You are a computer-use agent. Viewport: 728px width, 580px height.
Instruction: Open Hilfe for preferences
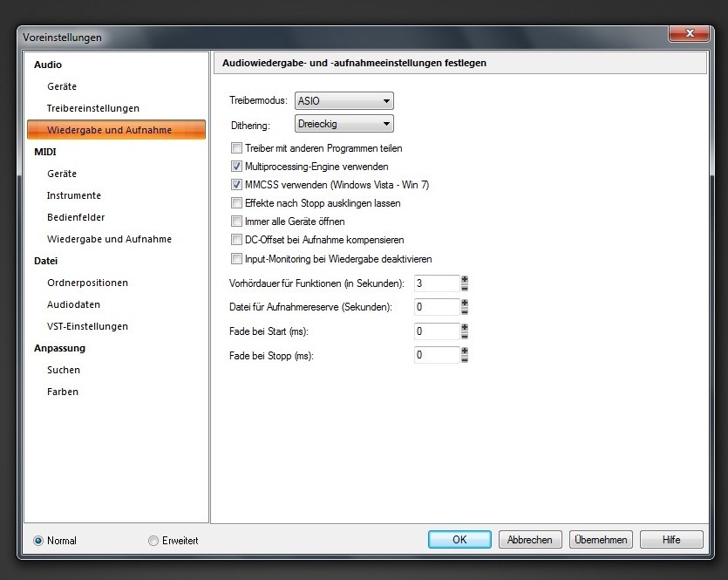point(671,540)
